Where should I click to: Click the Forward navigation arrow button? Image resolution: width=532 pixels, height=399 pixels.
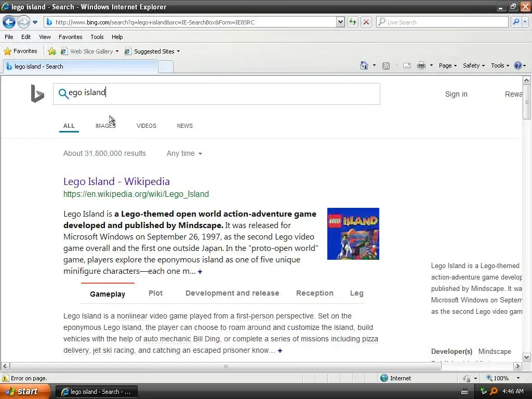pyautogui.click(x=23, y=22)
